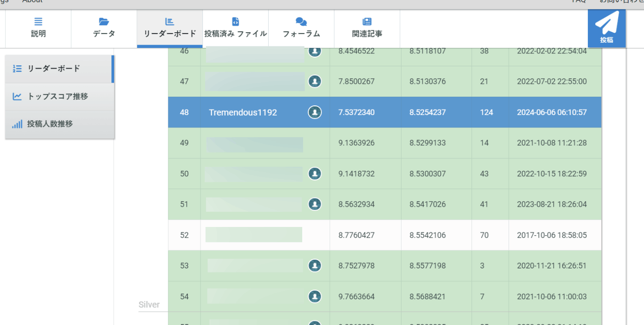Click the score 8.5542106

click(x=428, y=235)
